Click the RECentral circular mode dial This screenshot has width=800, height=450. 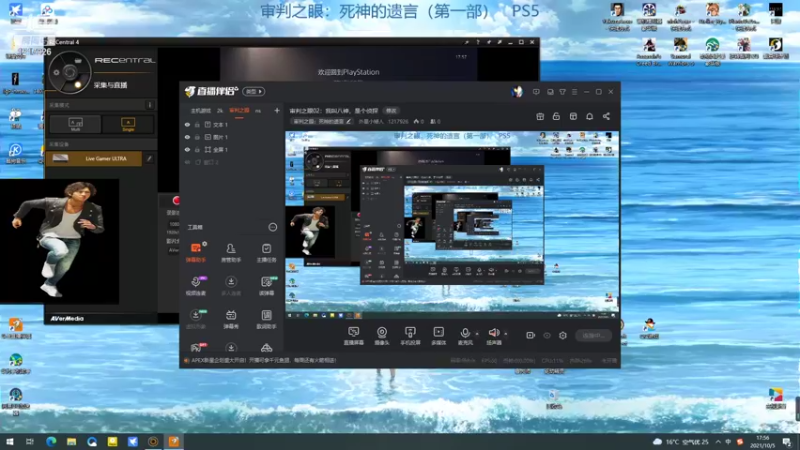69,72
